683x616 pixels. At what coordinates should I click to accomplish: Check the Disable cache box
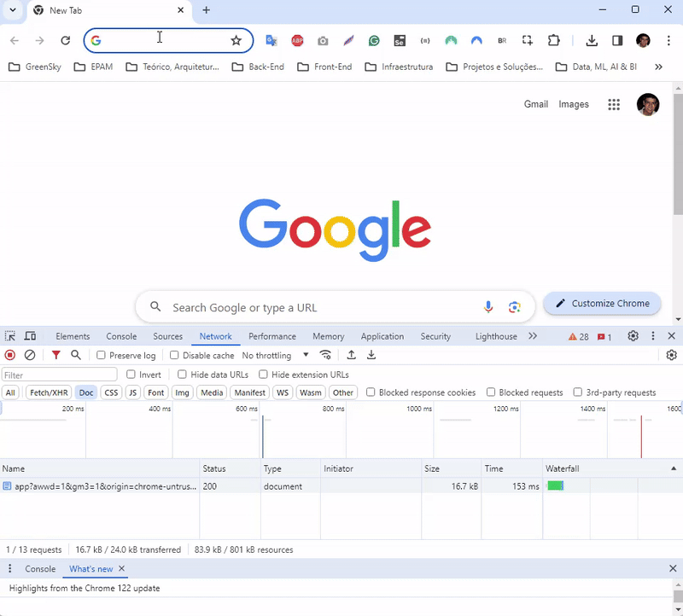(x=174, y=355)
